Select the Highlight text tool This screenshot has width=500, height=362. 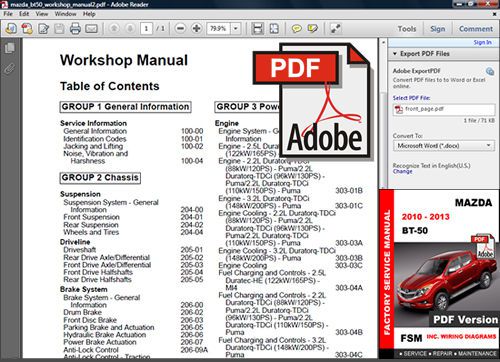tap(313, 29)
